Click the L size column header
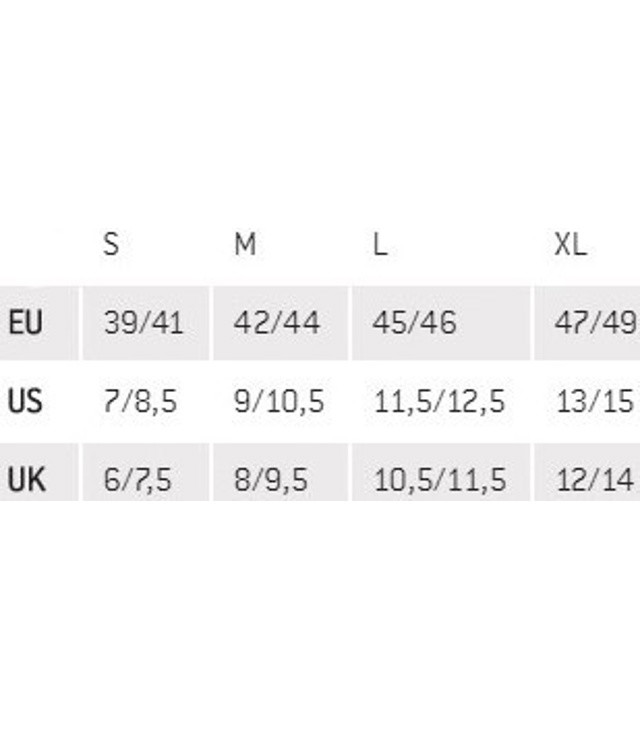The width and height of the screenshot is (640, 730). click(380, 244)
